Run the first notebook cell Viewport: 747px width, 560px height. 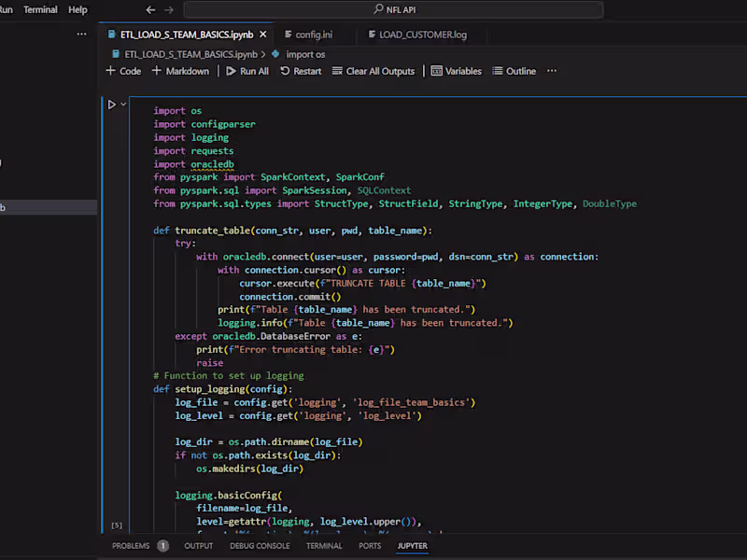pos(111,105)
